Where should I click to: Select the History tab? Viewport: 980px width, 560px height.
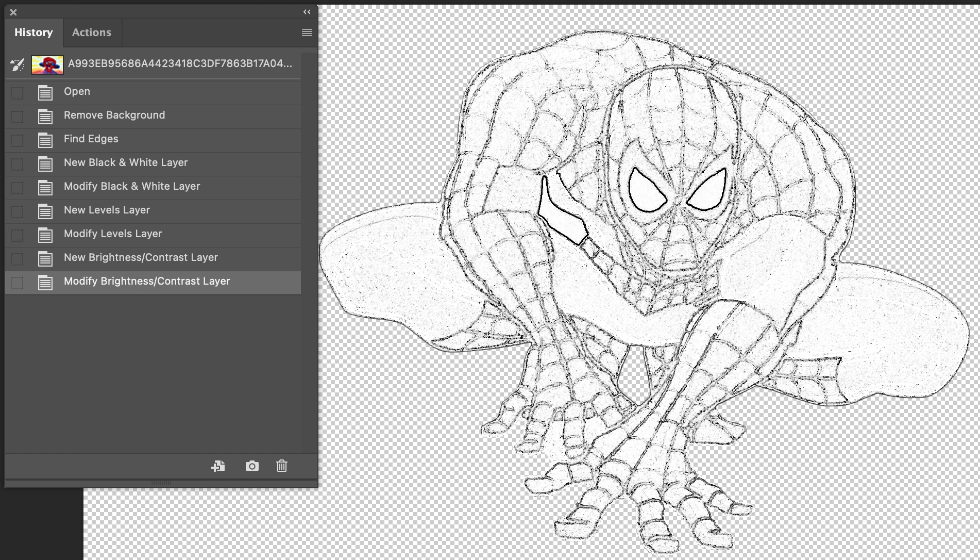[33, 32]
